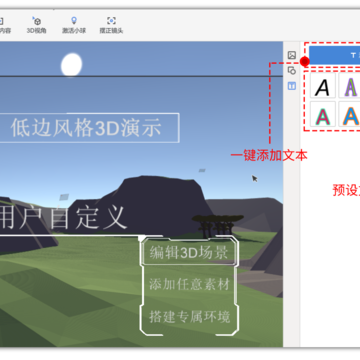Select the 用户自定义 heading text
This screenshot has width=360, height=360.
pyautogui.click(x=63, y=218)
